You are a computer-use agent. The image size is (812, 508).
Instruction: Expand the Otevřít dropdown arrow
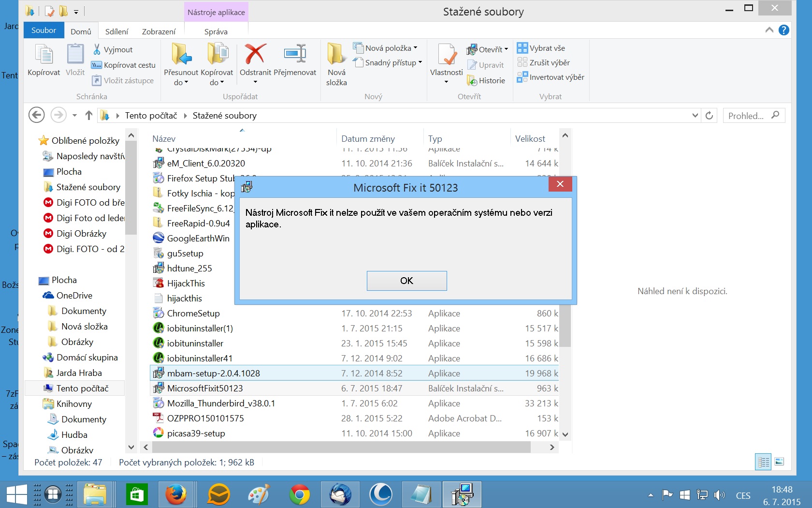pyautogui.click(x=506, y=49)
